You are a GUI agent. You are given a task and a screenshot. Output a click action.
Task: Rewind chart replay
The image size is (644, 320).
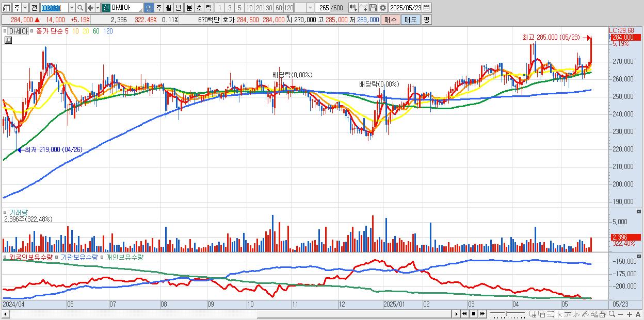point(464,314)
